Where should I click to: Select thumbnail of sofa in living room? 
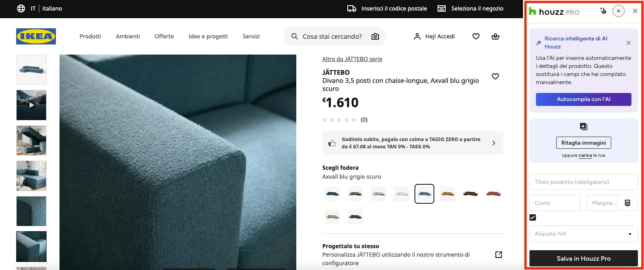[x=31, y=176]
